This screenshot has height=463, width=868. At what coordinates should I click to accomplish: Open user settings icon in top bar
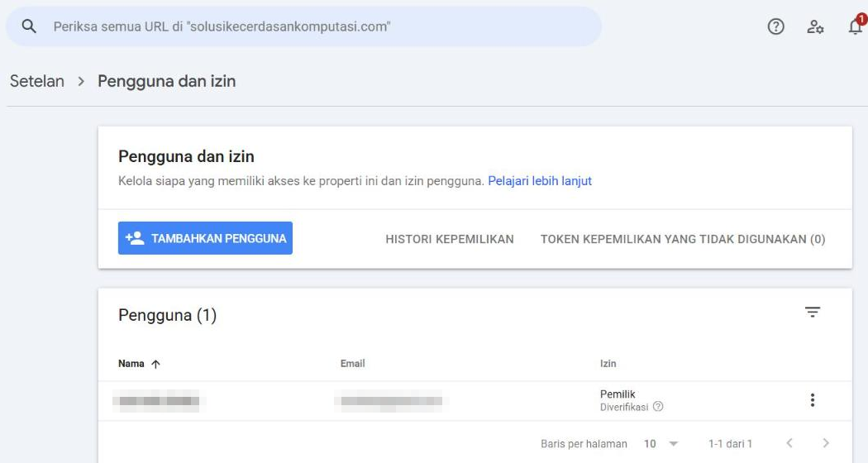pos(815,26)
